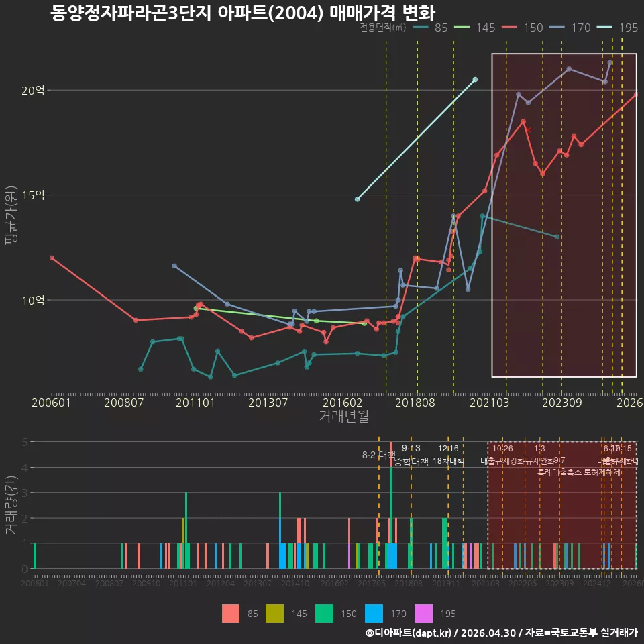Click the 195 entry in the line legend
This screenshot has width=644, height=644.
tap(618, 28)
